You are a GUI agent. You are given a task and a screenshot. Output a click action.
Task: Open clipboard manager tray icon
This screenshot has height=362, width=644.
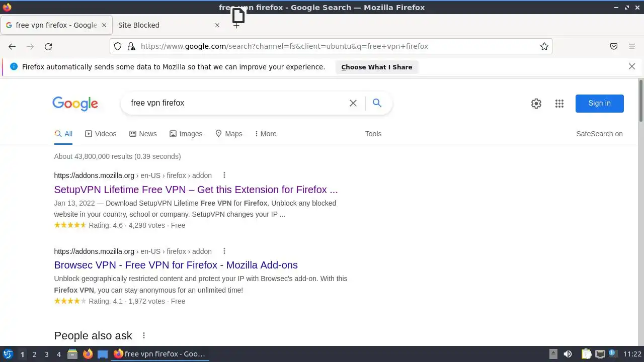tap(586, 354)
